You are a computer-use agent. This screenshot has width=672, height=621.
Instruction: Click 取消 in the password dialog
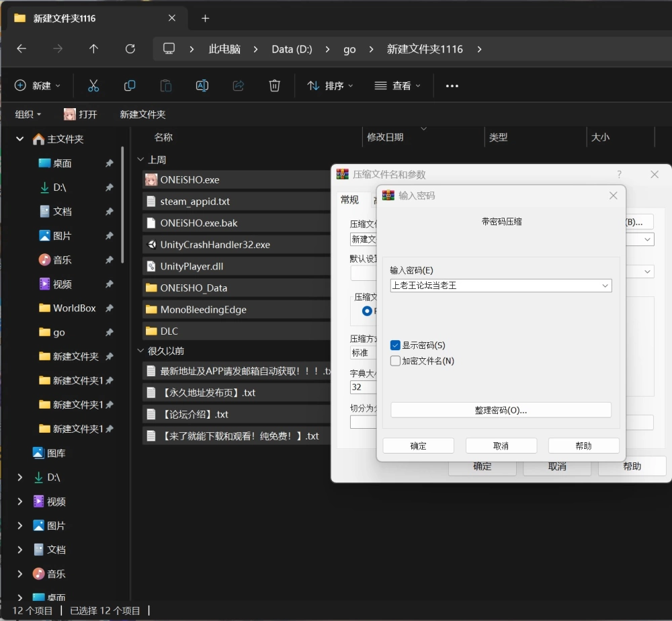point(501,446)
